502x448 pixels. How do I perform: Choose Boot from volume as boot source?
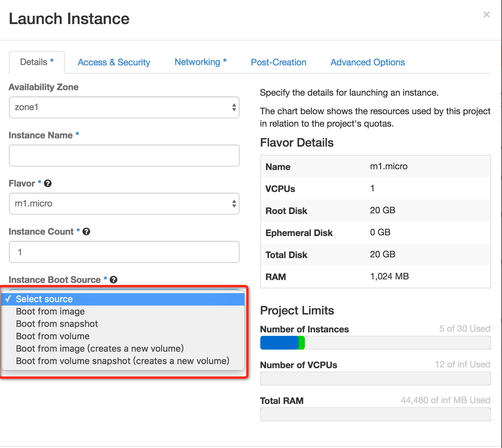[52, 336]
